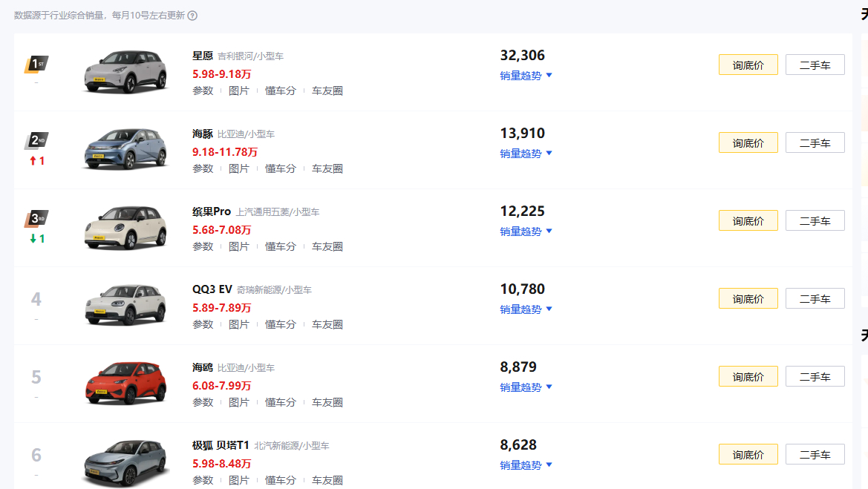Click 二手车 button for 极狐 贝塔T1
868x489 pixels.
tap(815, 455)
